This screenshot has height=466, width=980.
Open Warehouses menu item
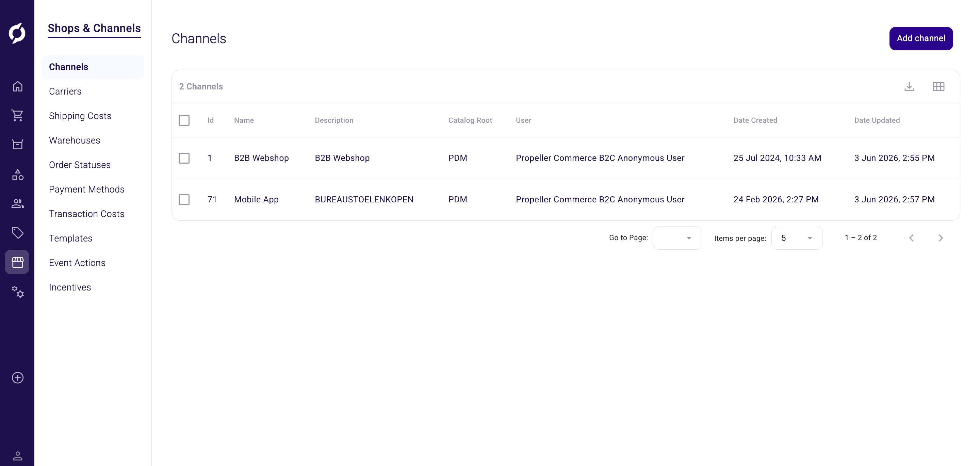[75, 140]
